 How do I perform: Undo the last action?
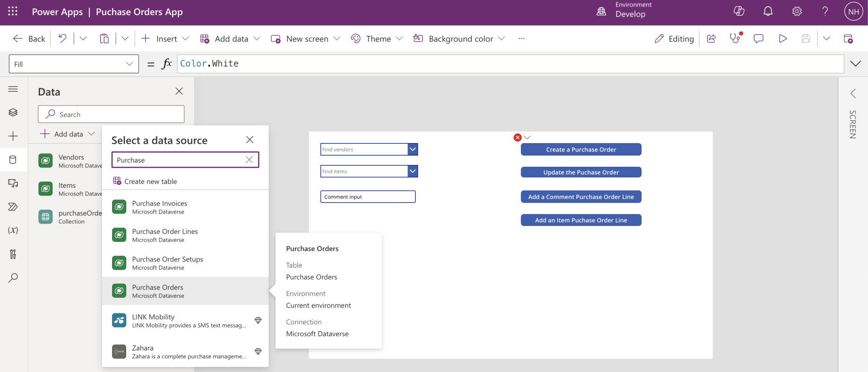(62, 39)
